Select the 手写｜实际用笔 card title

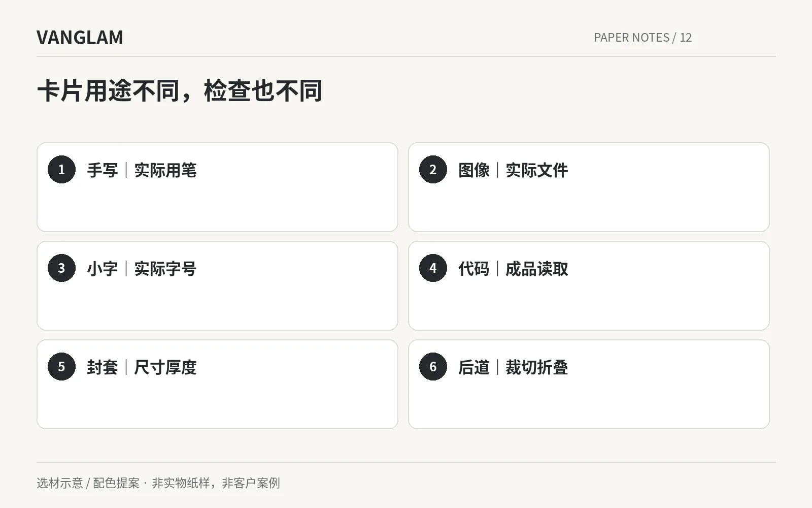click(x=142, y=170)
